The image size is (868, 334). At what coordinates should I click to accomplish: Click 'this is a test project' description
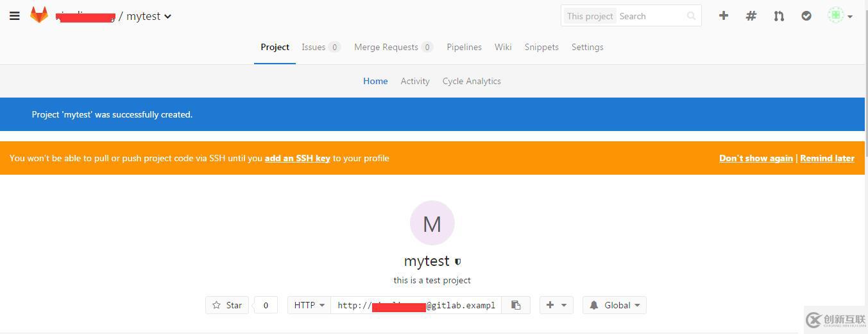coord(432,280)
